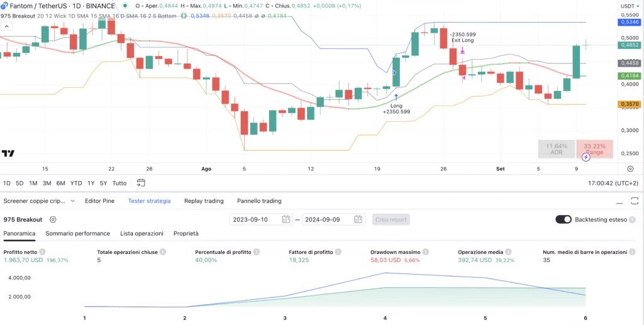Toggle the Backtesting esteso switch
Screen dimensions: 644x325
point(563,219)
